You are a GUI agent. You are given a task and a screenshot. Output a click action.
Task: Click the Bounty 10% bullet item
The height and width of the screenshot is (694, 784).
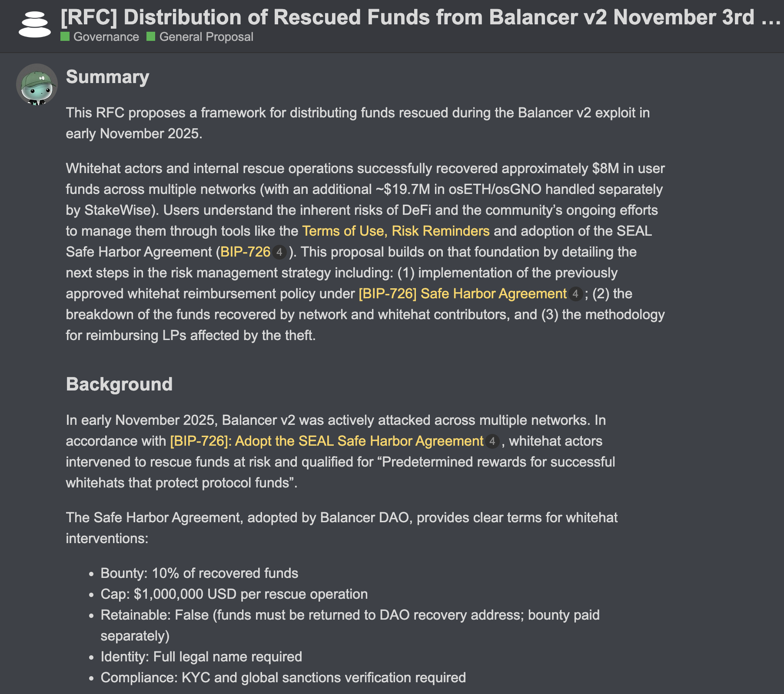[199, 573]
